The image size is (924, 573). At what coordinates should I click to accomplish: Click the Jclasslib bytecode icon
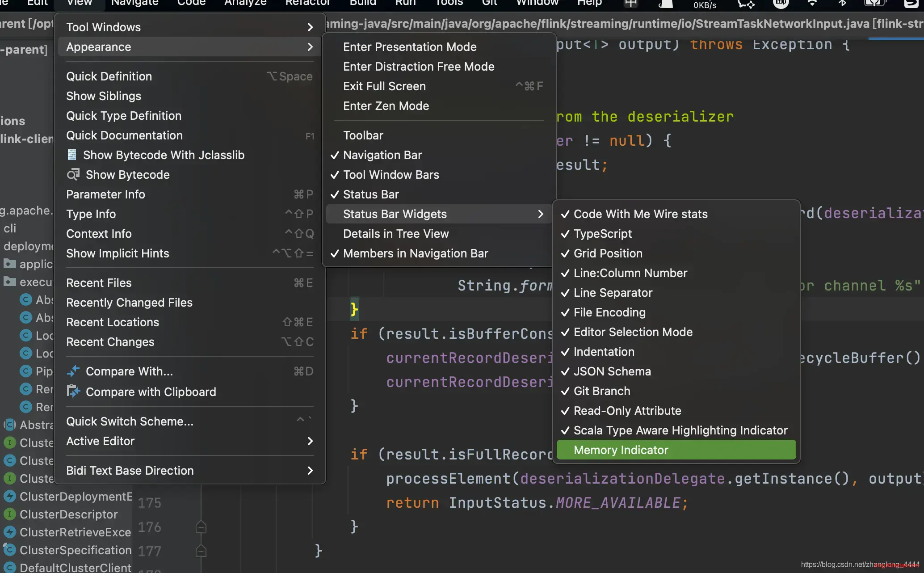[71, 155]
